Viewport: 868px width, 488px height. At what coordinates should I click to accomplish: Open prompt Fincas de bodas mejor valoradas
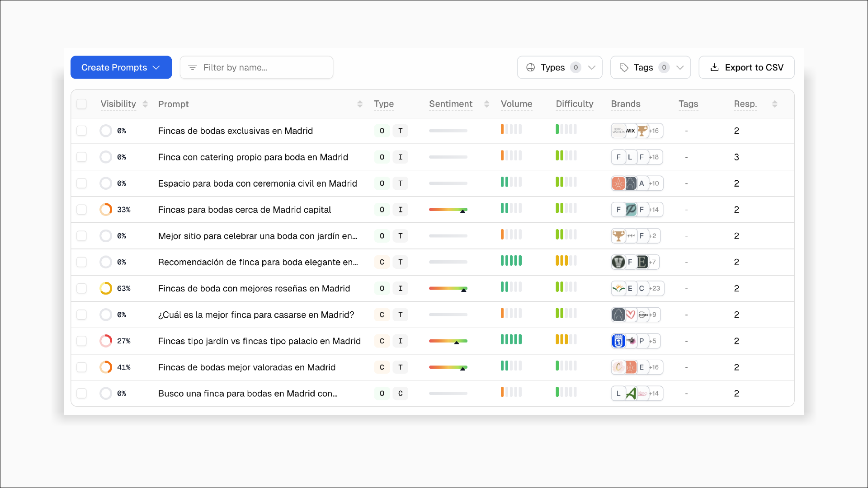[246, 367]
